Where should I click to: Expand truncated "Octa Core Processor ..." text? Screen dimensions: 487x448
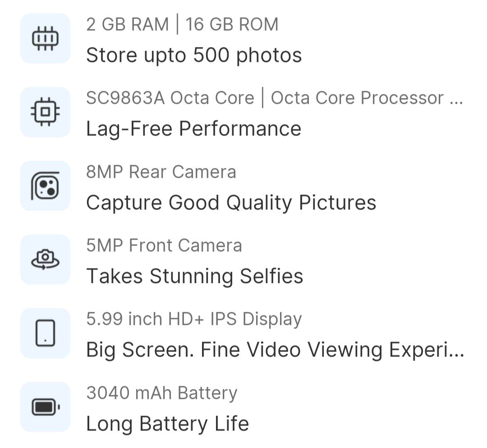367,98
